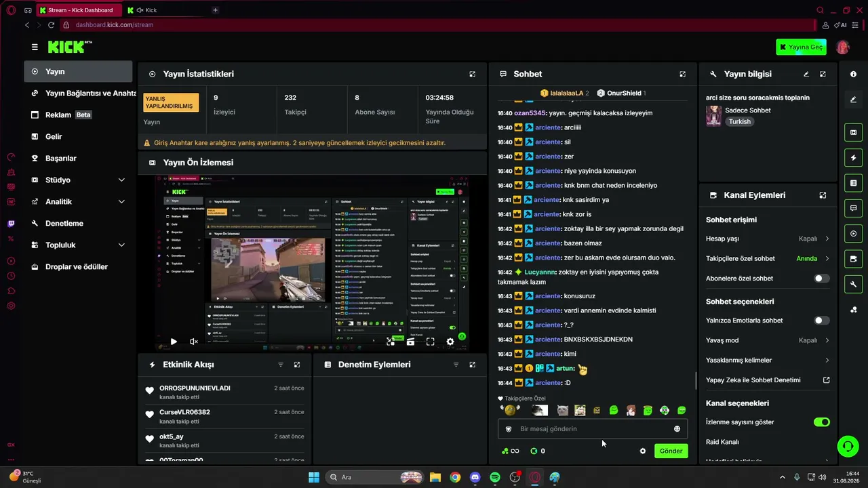Open chat settings gear next to Gönder
The width and height of the screenshot is (868, 488).
(643, 451)
